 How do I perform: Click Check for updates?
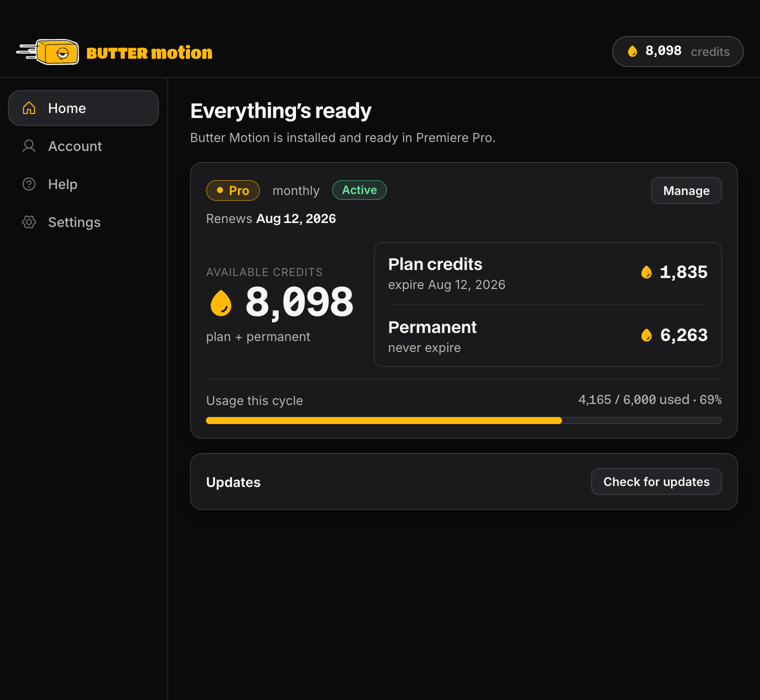click(656, 481)
